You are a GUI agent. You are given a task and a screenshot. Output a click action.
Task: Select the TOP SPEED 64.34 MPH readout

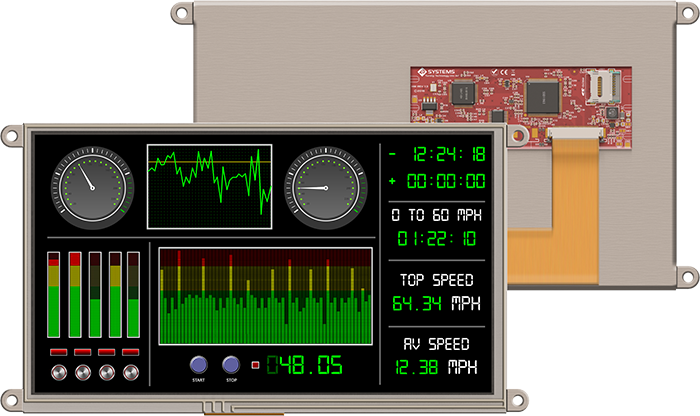coord(435,292)
